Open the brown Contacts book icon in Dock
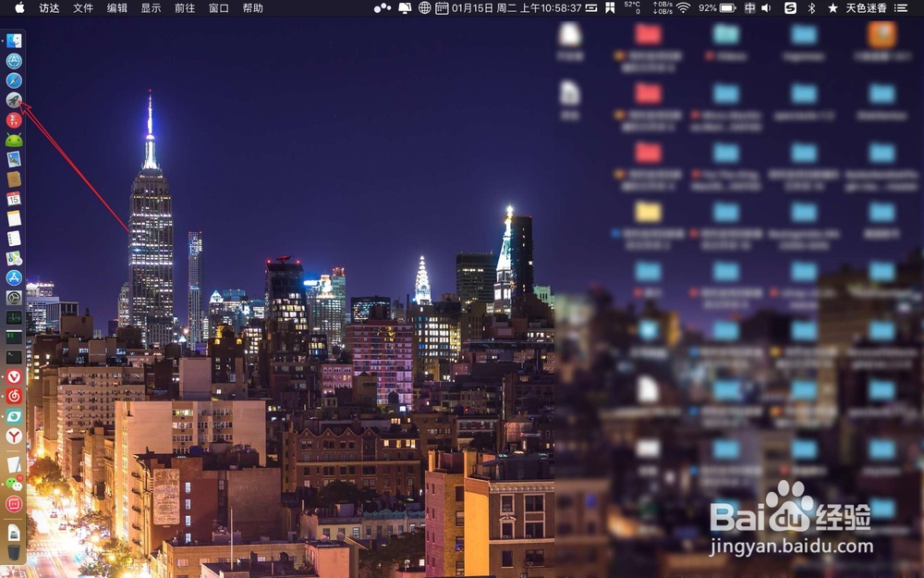This screenshot has height=578, width=924. pos(14,179)
